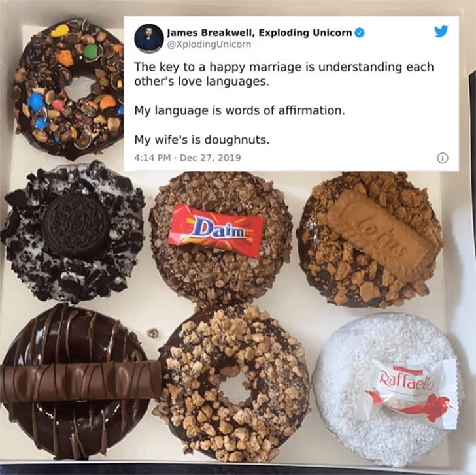
Task: Click the red Daim candy wrapper
Action: coord(217,230)
